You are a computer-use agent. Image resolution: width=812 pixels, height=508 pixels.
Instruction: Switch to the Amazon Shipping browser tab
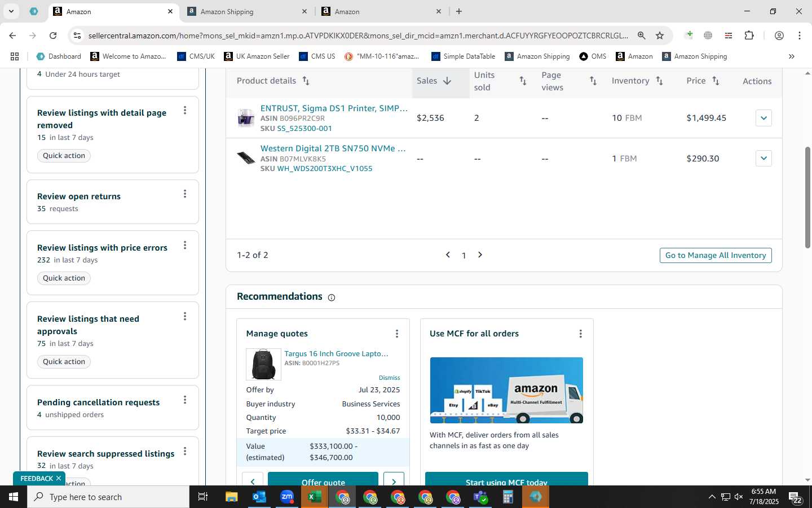click(x=247, y=11)
